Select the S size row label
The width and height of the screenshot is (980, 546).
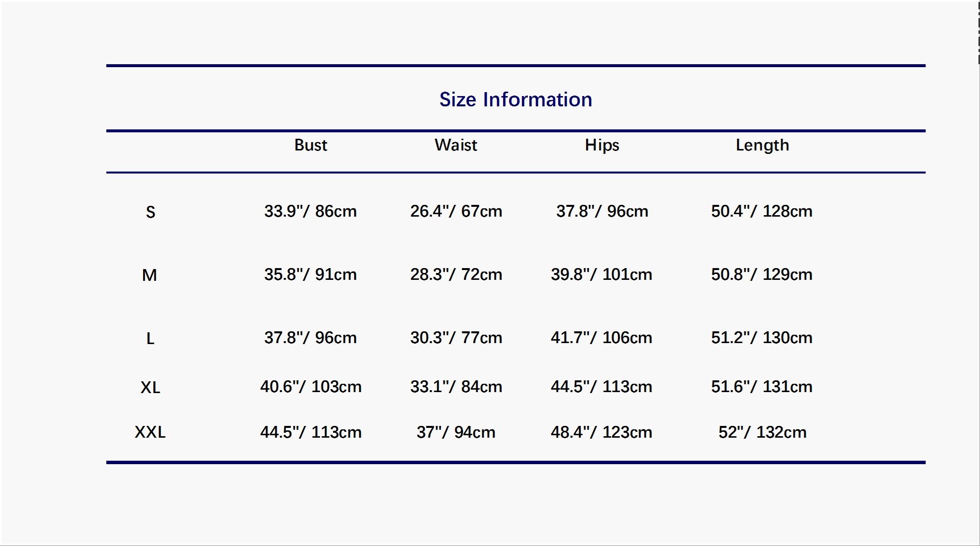click(150, 212)
